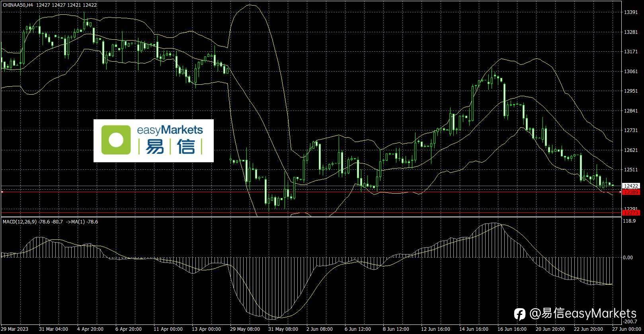Click the 13281 price axis label
644x334 pixels.
click(x=631, y=32)
